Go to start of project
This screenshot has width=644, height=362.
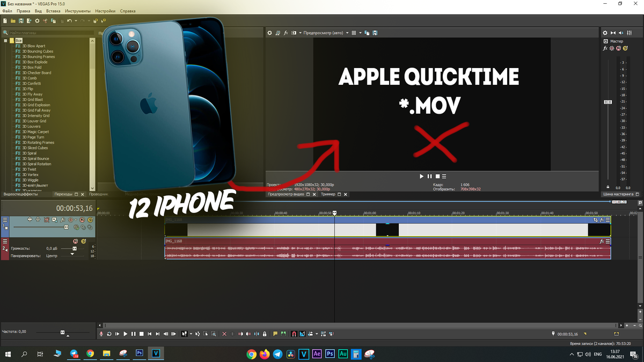pyautogui.click(x=150, y=334)
